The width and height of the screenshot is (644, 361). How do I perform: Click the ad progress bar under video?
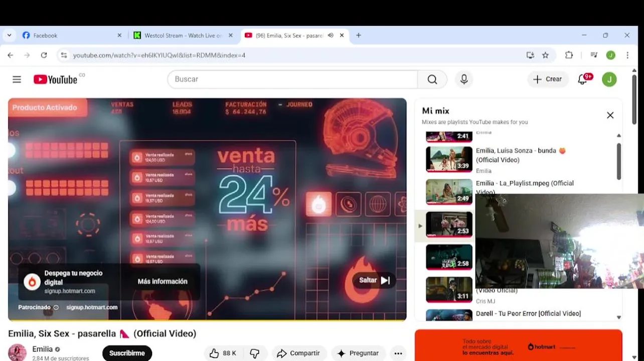[x=207, y=320]
